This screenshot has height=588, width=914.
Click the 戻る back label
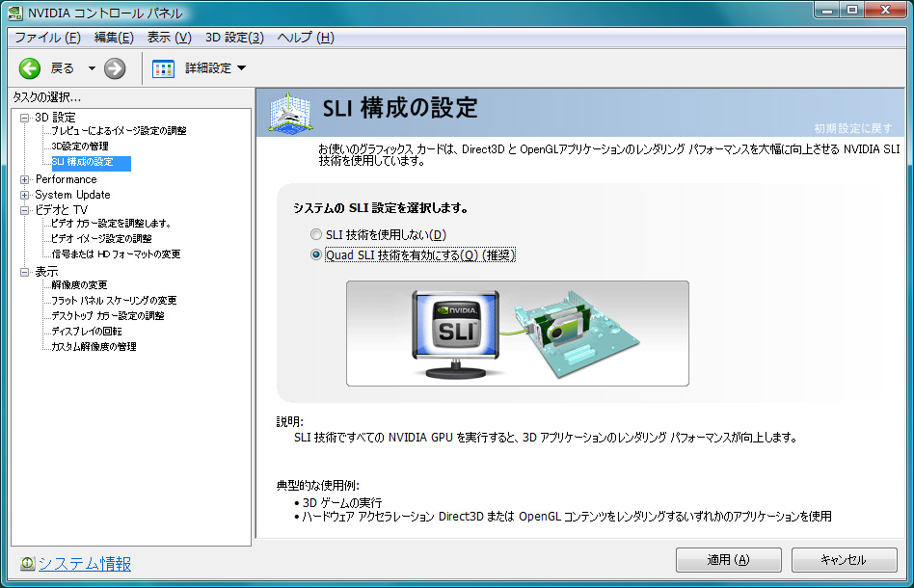coord(63,68)
